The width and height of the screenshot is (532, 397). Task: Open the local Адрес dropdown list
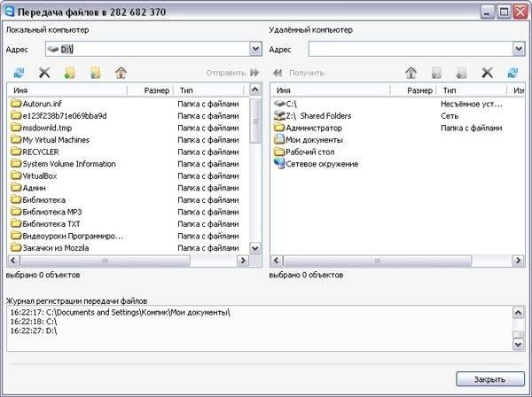(x=256, y=49)
